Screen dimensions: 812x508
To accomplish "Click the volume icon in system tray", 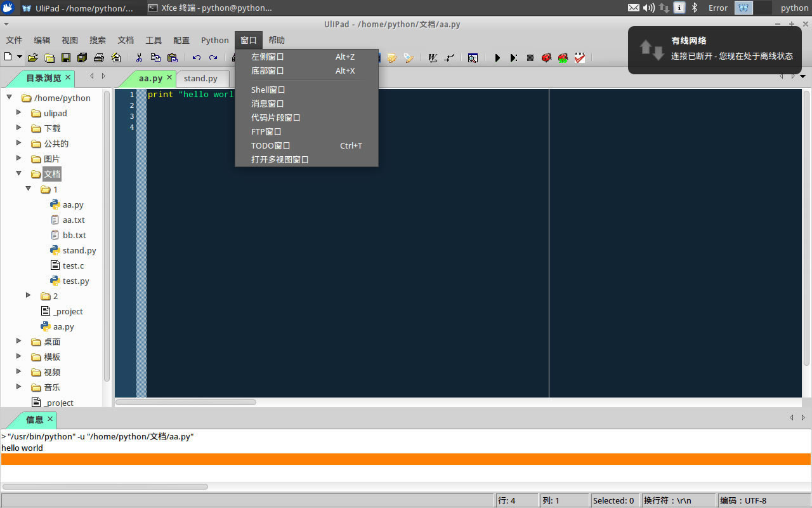I will tap(648, 8).
